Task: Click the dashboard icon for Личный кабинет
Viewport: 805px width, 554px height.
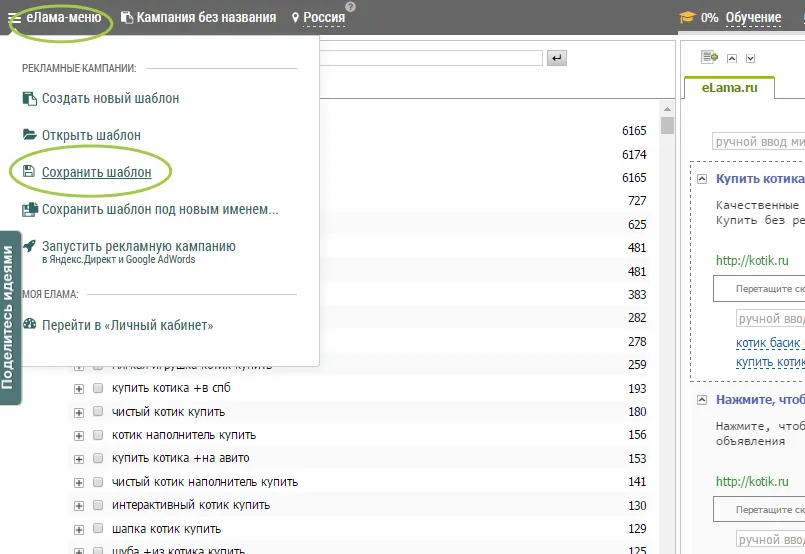Action: pyautogui.click(x=30, y=324)
